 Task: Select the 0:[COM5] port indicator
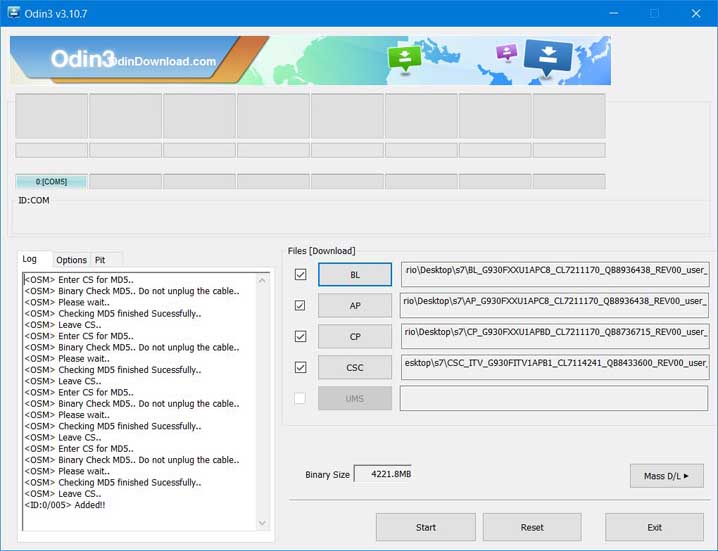tap(51, 182)
